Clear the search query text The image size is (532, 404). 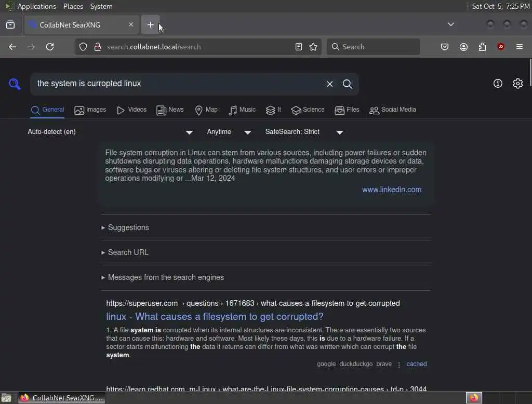click(329, 84)
